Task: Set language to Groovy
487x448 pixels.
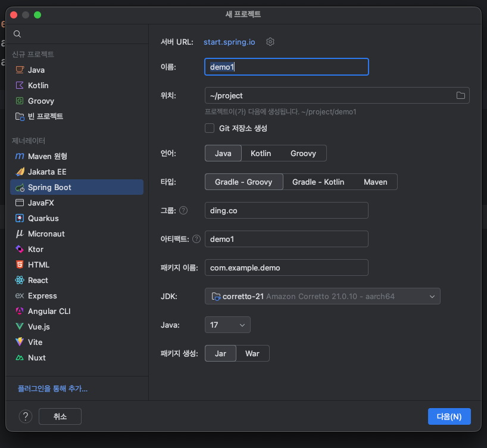Action: pos(303,153)
